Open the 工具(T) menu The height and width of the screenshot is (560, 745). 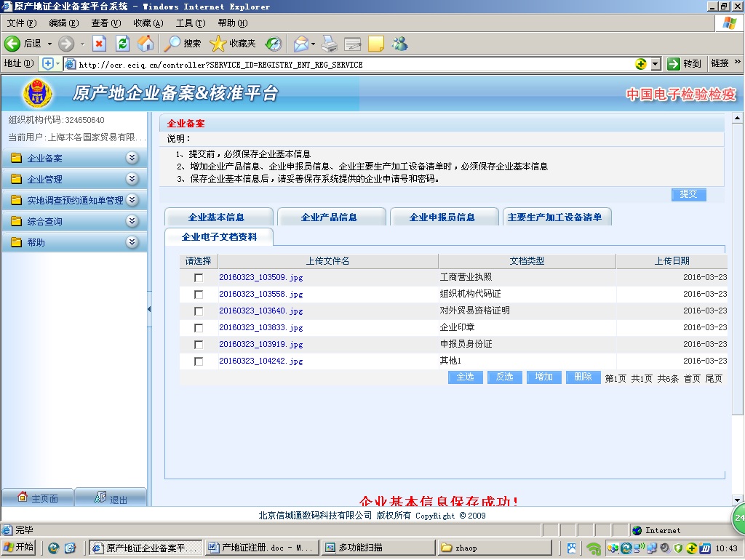(x=190, y=23)
